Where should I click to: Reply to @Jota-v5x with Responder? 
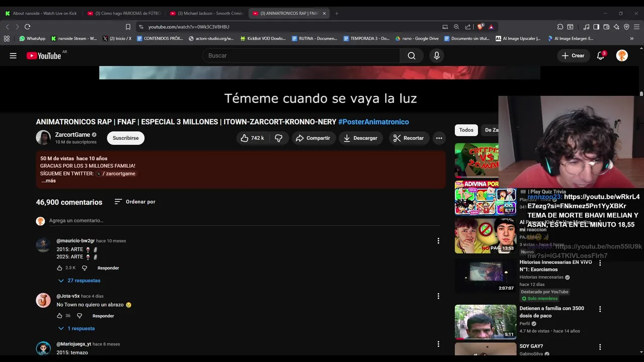point(103,316)
